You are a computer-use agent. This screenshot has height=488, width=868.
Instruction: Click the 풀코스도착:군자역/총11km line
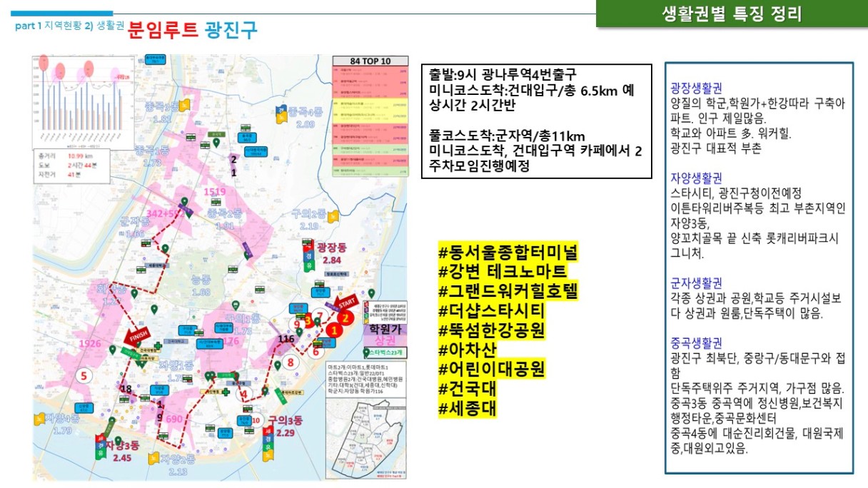(507, 136)
